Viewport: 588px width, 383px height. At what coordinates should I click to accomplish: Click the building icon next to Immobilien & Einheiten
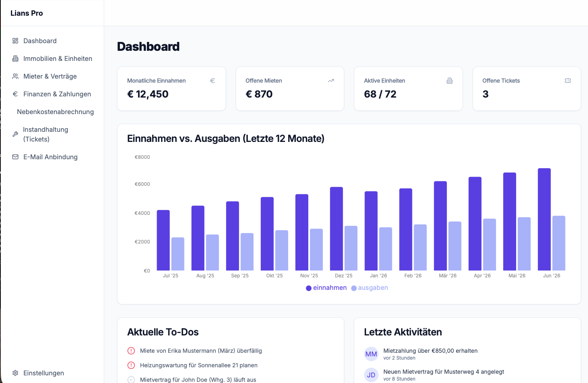coord(15,58)
